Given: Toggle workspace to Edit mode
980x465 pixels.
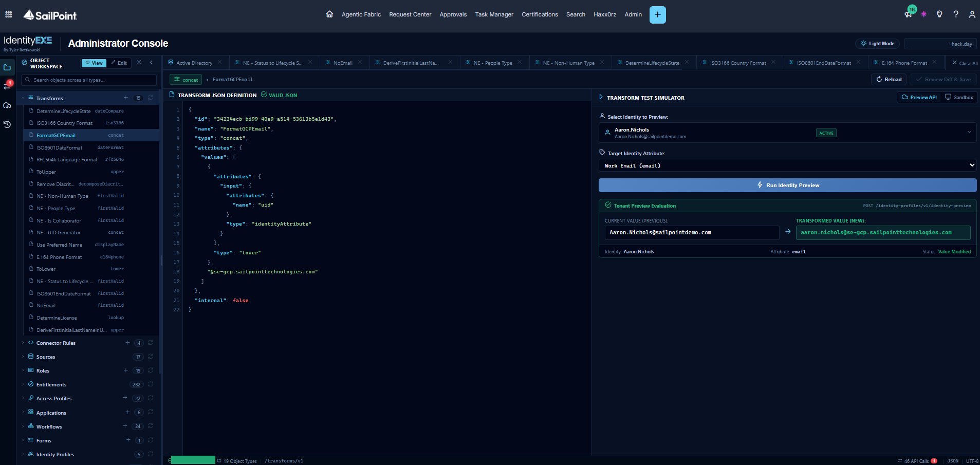Looking at the screenshot, I should tap(119, 63).
